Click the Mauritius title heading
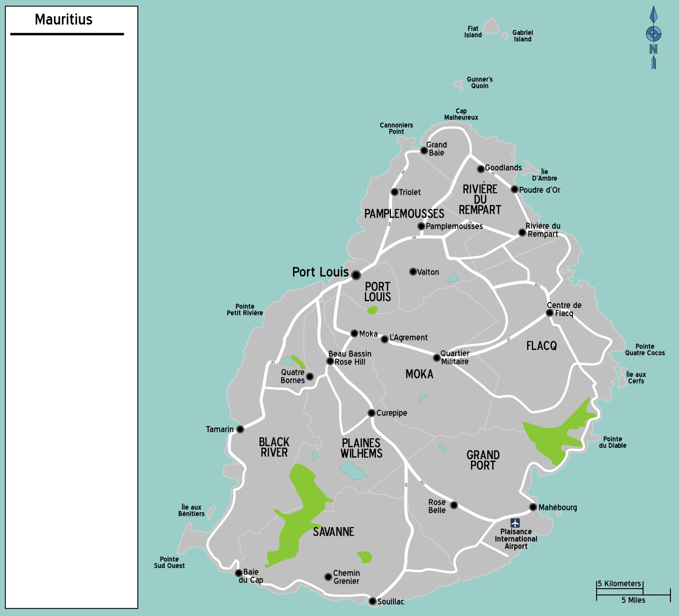The height and width of the screenshot is (616, 679). point(64,20)
